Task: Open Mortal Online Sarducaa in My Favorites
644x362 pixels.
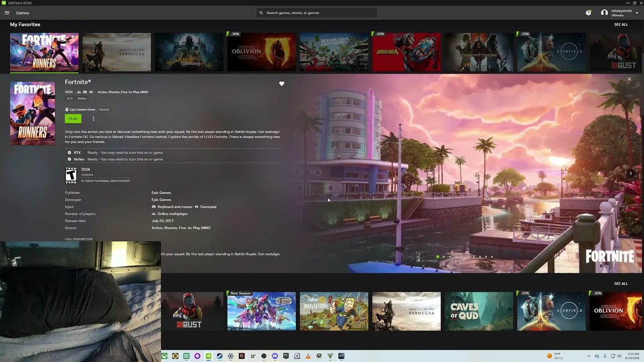Action: [117, 52]
